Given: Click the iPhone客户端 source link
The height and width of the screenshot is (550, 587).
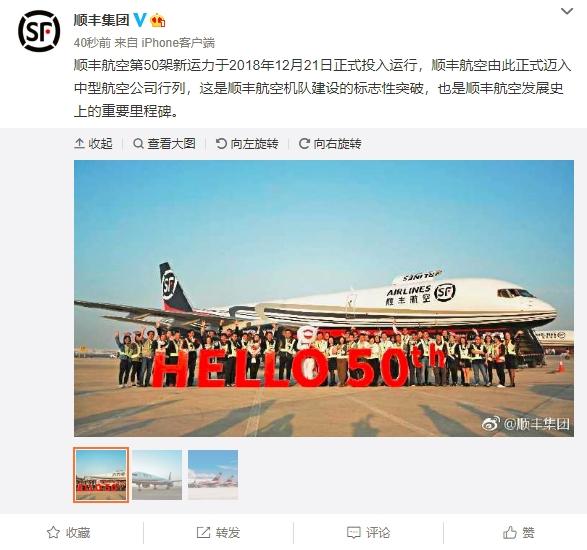Looking at the screenshot, I should click(178, 43).
